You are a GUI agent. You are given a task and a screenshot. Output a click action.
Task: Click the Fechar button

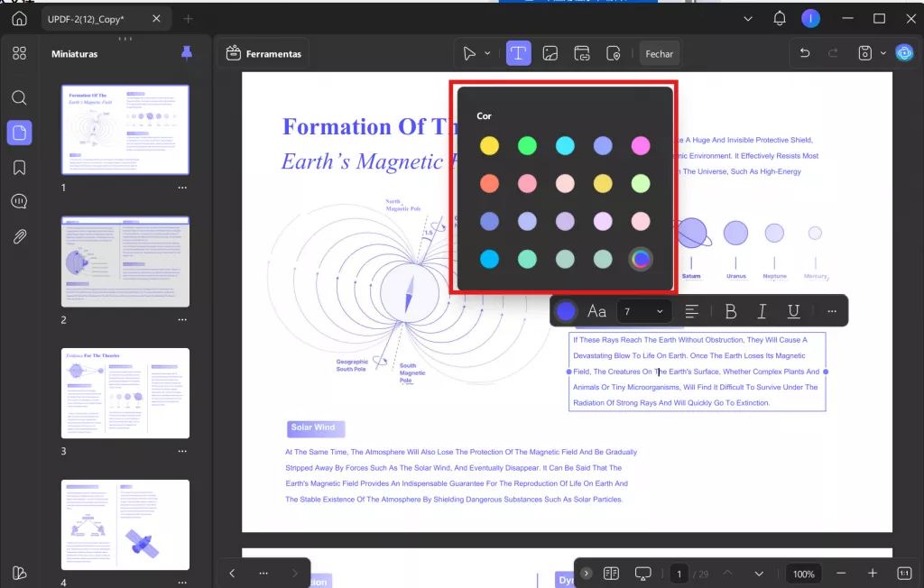click(x=659, y=53)
